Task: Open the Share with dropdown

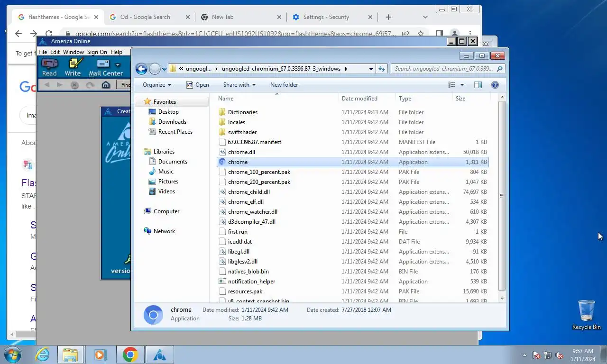Action: point(239,85)
